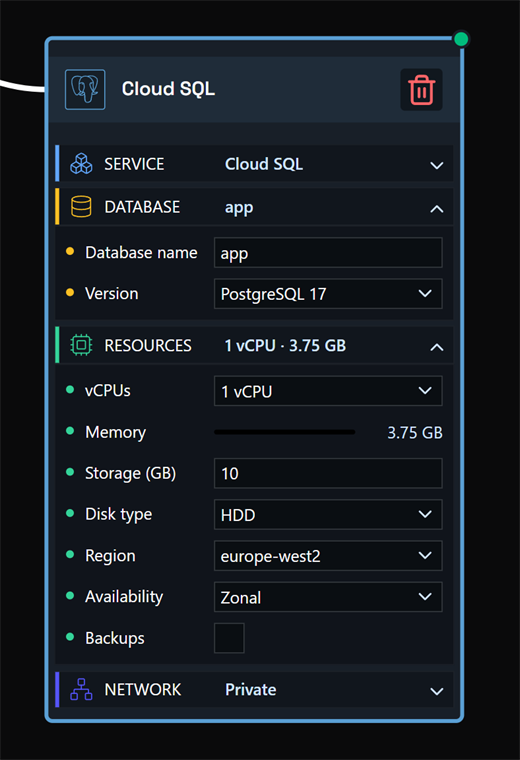Open the vCPUs dropdown
The image size is (520, 760).
point(328,391)
